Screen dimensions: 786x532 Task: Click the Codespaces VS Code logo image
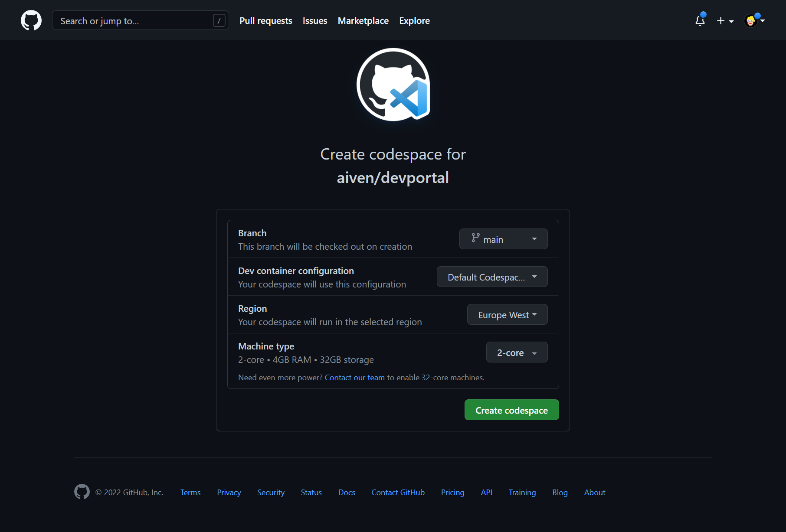pyautogui.click(x=393, y=85)
